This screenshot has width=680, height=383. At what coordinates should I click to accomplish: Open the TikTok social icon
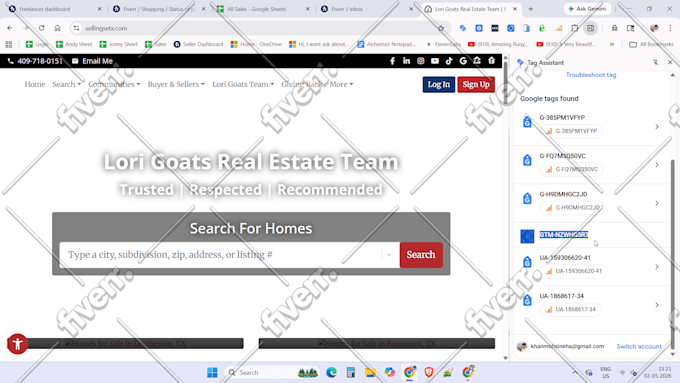(449, 61)
